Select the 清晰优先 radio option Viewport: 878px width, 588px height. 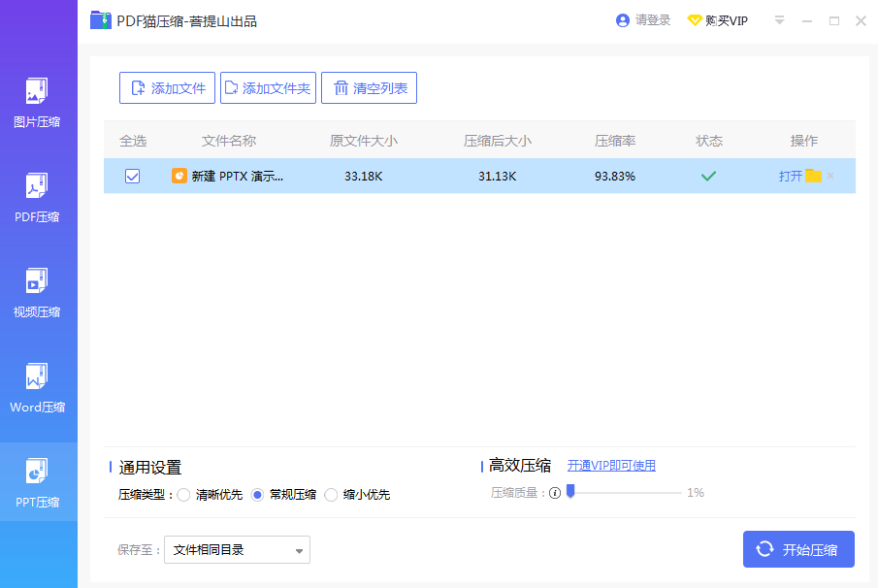(183, 495)
